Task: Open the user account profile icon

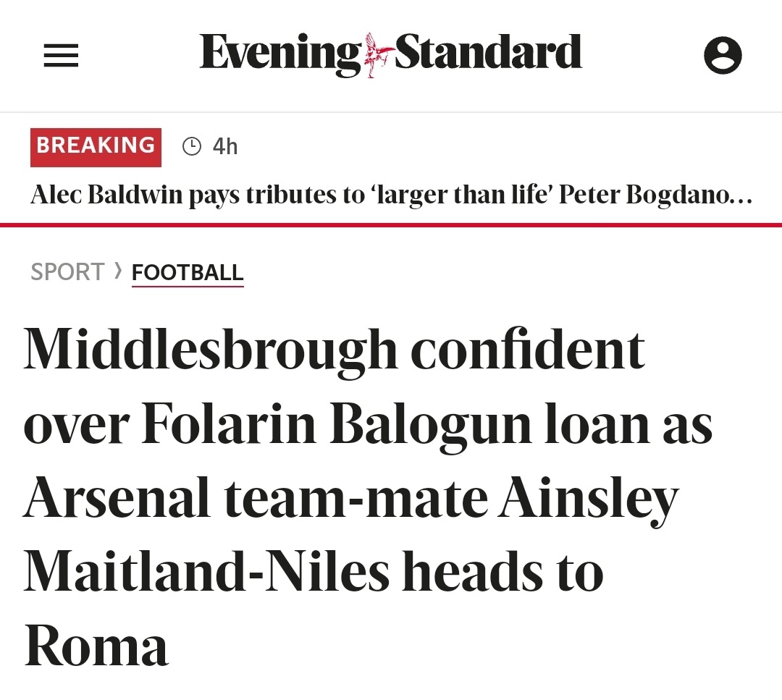Action: pos(723,55)
